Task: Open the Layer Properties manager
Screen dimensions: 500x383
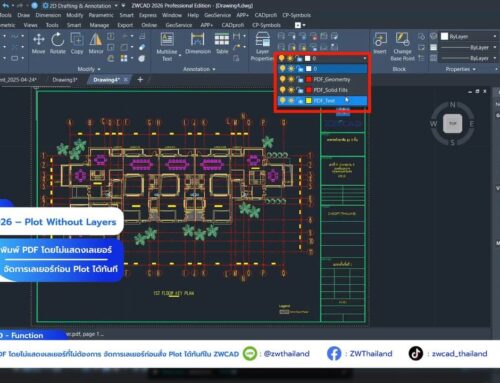Action: pos(262,47)
